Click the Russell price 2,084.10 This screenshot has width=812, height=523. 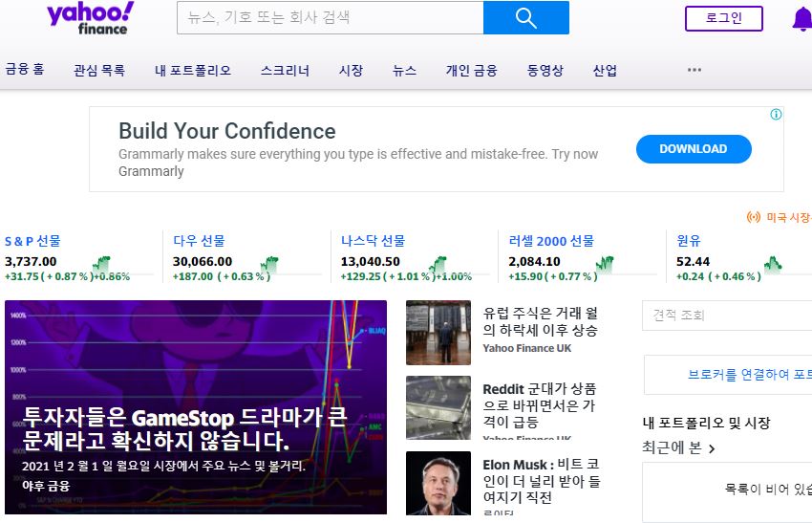coord(534,262)
